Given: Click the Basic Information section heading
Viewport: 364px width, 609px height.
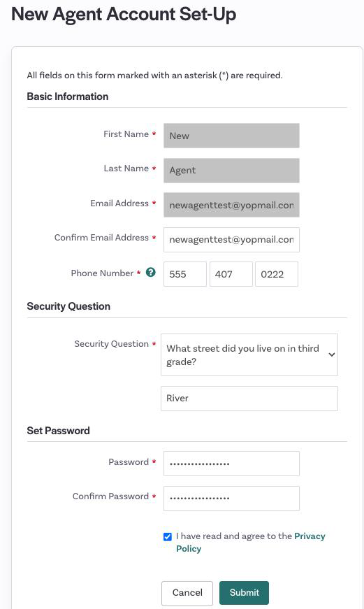Looking at the screenshot, I should (x=68, y=96).
